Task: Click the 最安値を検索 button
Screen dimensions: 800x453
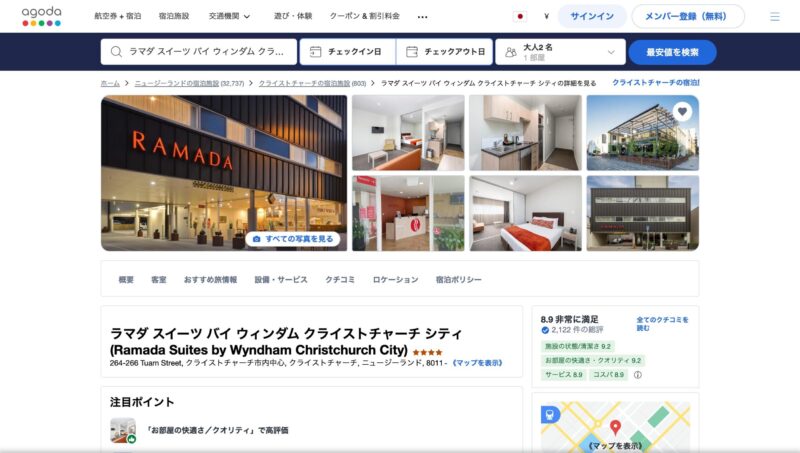Action: tap(672, 52)
